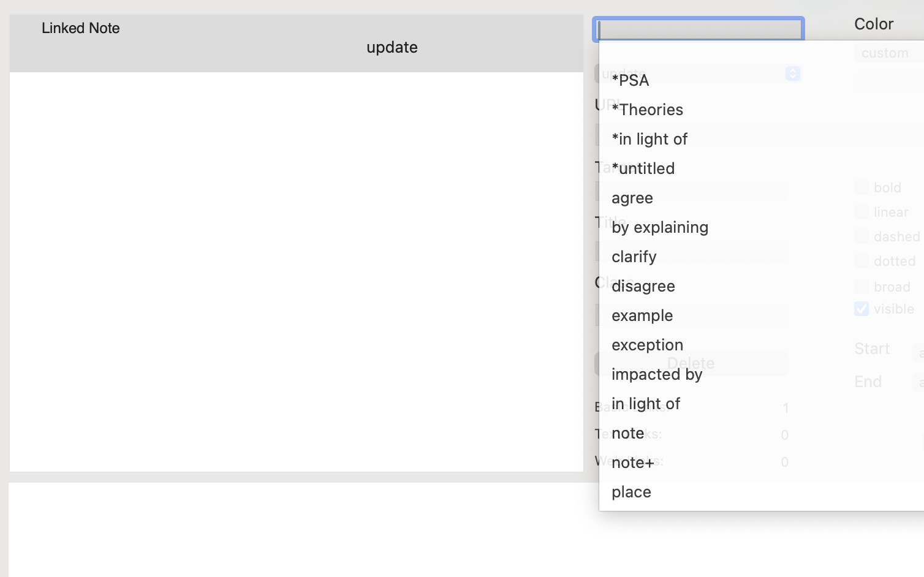Image resolution: width=924 pixels, height=577 pixels.
Task: Choose "impacted by" link type
Action: click(x=657, y=374)
